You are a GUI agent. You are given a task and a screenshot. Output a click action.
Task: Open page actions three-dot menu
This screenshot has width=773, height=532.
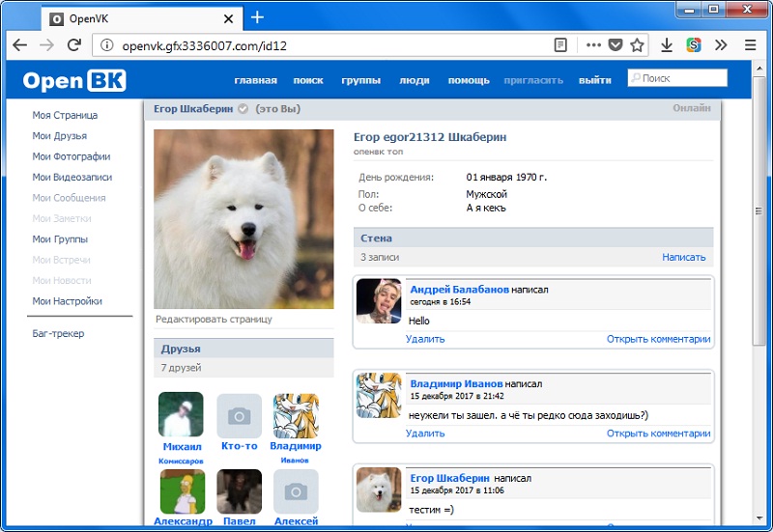pos(593,45)
